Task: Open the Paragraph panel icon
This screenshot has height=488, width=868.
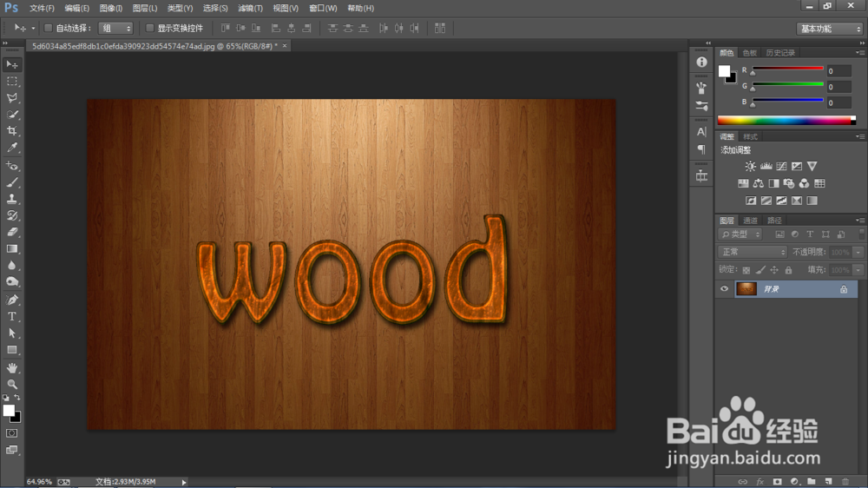Action: pyautogui.click(x=701, y=149)
